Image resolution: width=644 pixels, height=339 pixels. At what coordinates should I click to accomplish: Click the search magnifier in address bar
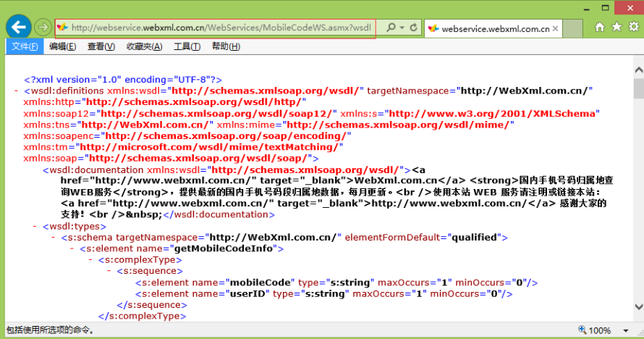point(391,28)
